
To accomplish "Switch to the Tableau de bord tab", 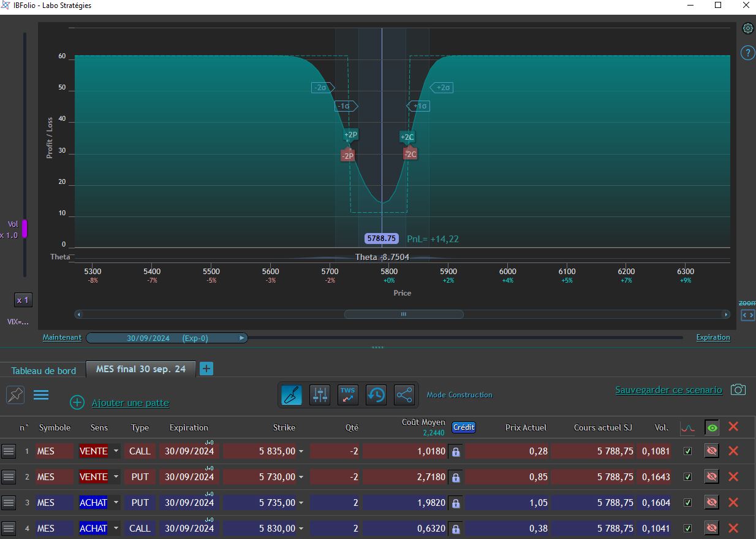I will pos(43,370).
